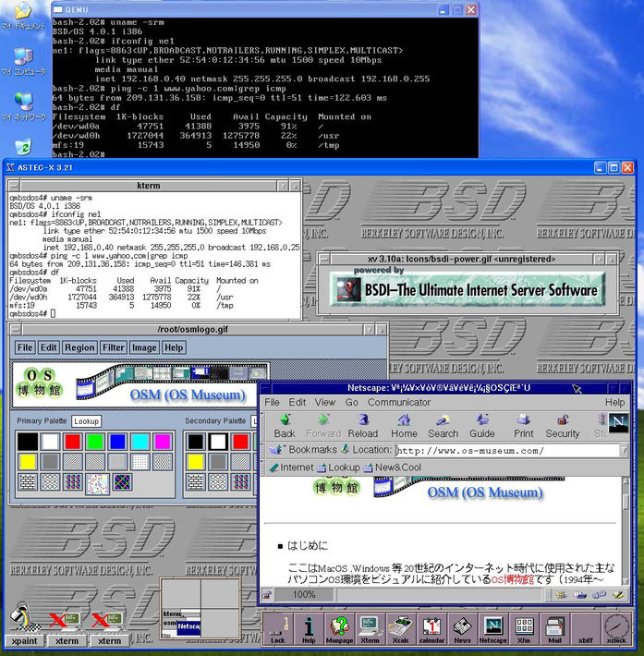Image resolution: width=644 pixels, height=656 pixels.
Task: Launch Xterm from the front panel
Action: (370, 629)
